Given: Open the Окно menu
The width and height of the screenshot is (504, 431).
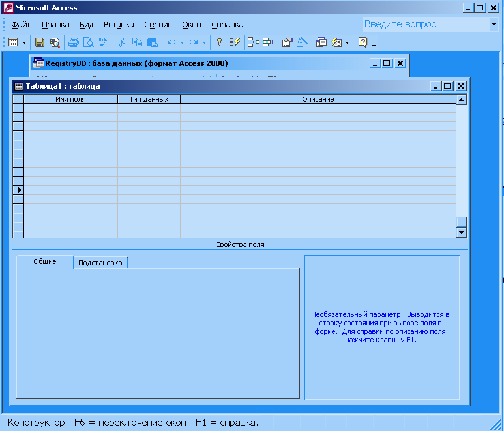Looking at the screenshot, I should (x=192, y=25).
